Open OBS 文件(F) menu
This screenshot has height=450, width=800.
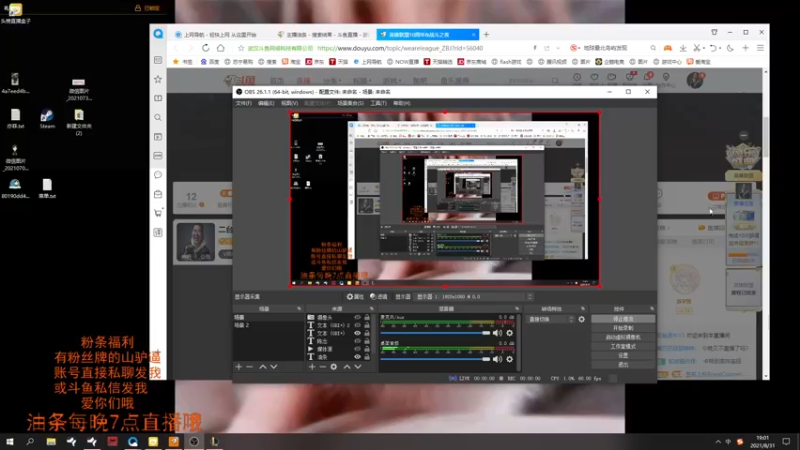coord(243,103)
